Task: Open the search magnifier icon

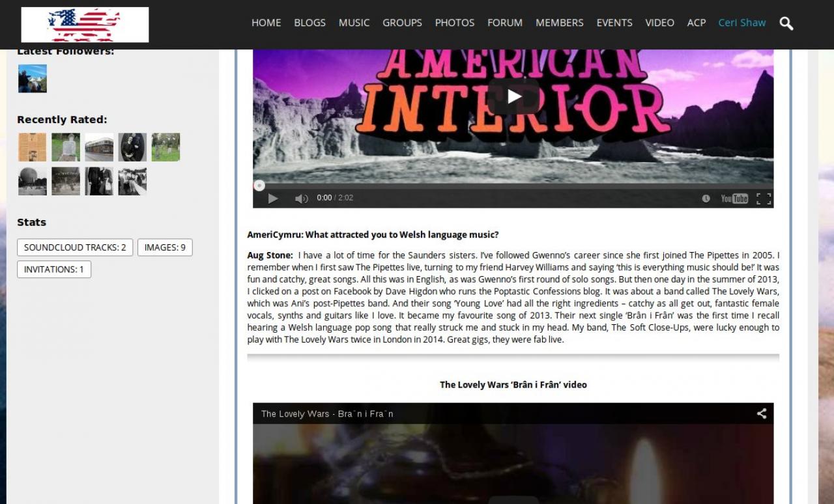Action: tap(786, 23)
